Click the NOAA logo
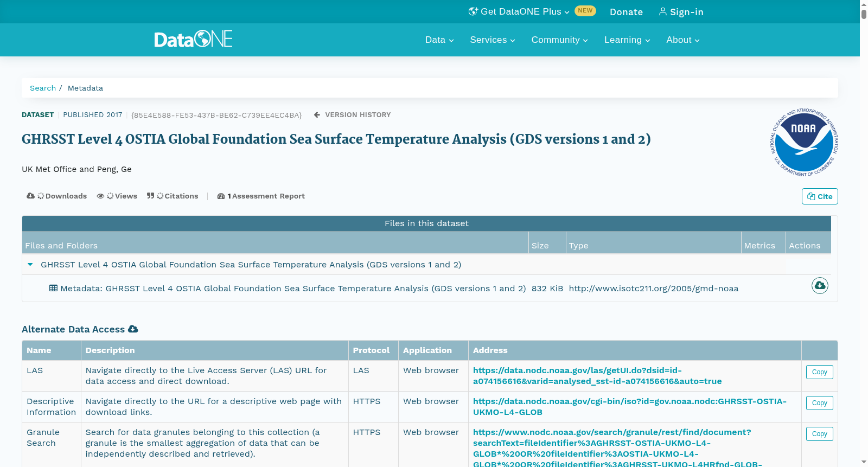 click(x=804, y=142)
